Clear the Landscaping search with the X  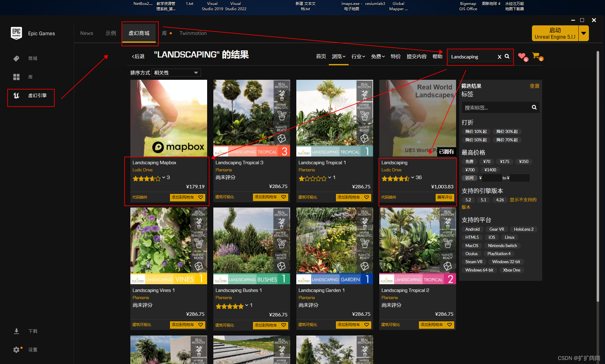(x=499, y=57)
